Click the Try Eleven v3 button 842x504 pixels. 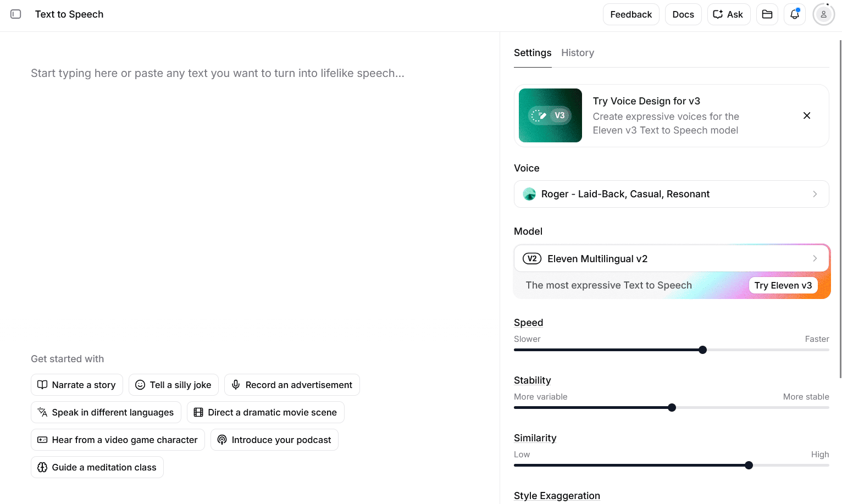pyautogui.click(x=783, y=285)
